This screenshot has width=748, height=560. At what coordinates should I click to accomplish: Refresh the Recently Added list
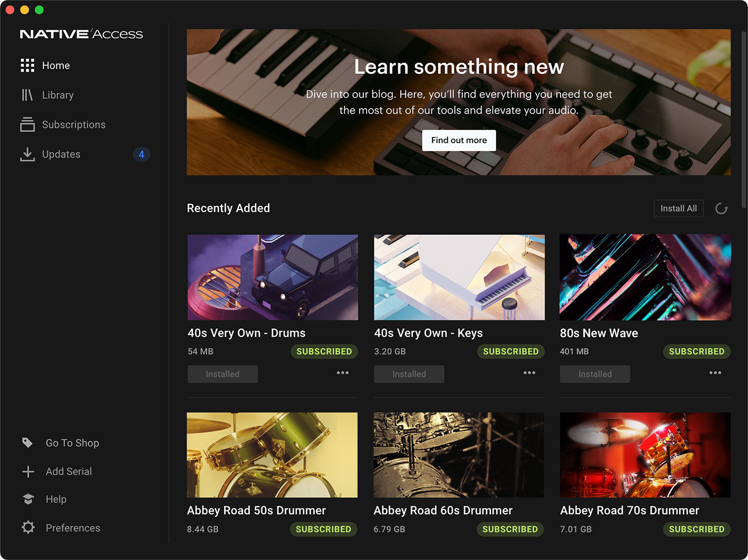click(721, 209)
